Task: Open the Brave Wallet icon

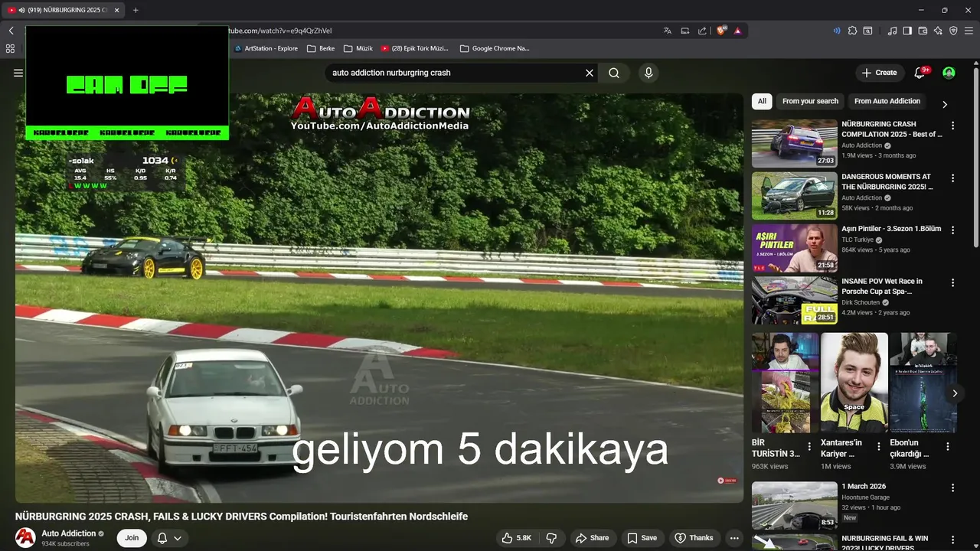Action: tap(923, 31)
